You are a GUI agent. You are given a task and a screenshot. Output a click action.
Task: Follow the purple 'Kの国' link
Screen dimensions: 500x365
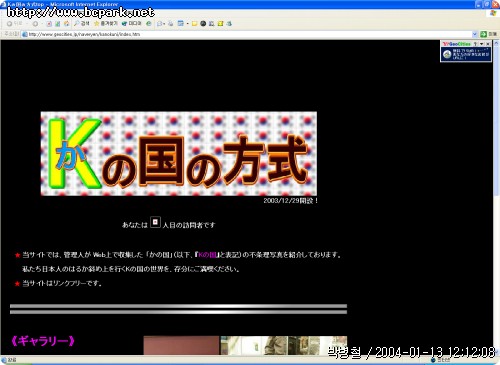(x=207, y=255)
